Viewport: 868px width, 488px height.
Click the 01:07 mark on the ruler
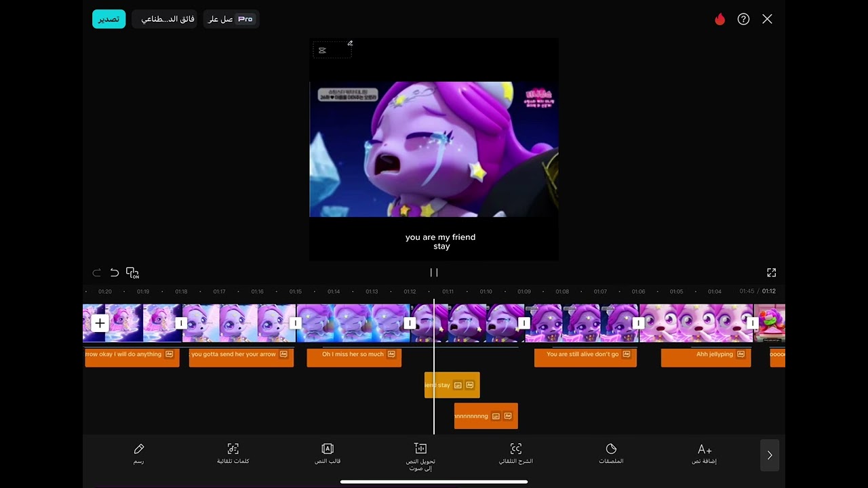600,291
